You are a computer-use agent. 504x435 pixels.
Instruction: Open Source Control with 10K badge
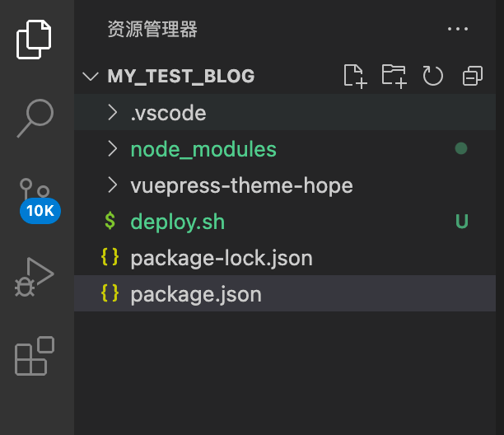(36, 200)
